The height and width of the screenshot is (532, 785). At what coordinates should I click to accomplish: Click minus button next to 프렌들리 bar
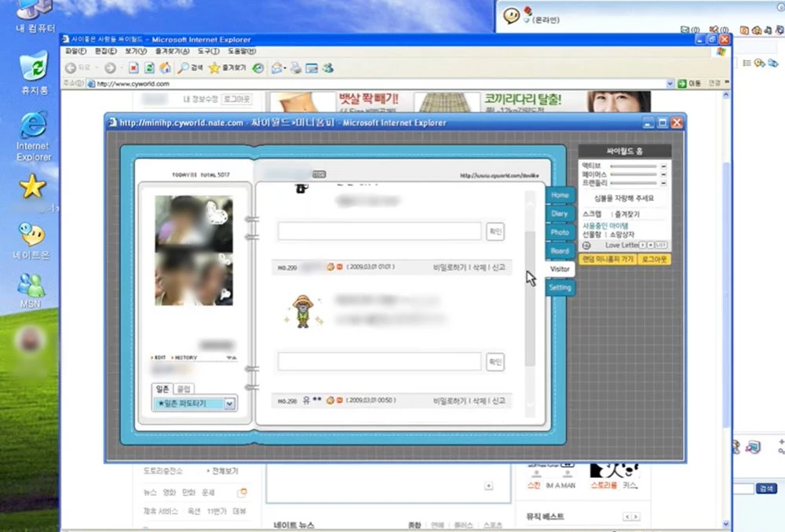point(663,183)
